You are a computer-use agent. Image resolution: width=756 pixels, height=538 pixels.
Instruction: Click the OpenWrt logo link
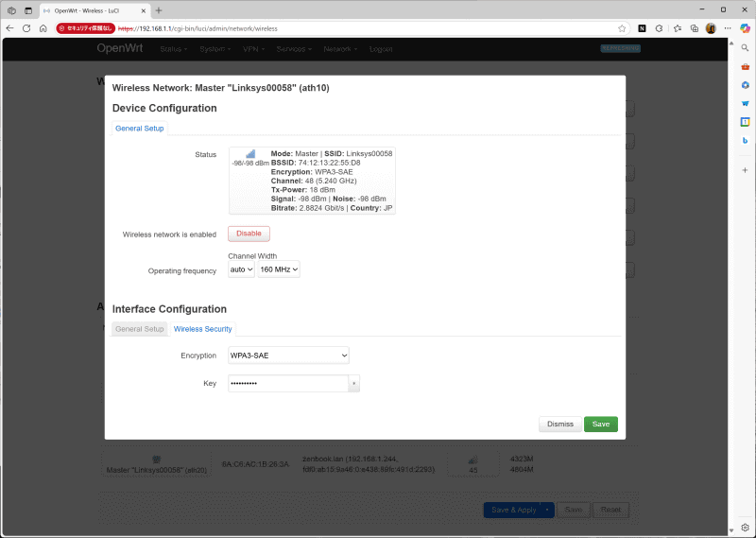pyautogui.click(x=120, y=48)
